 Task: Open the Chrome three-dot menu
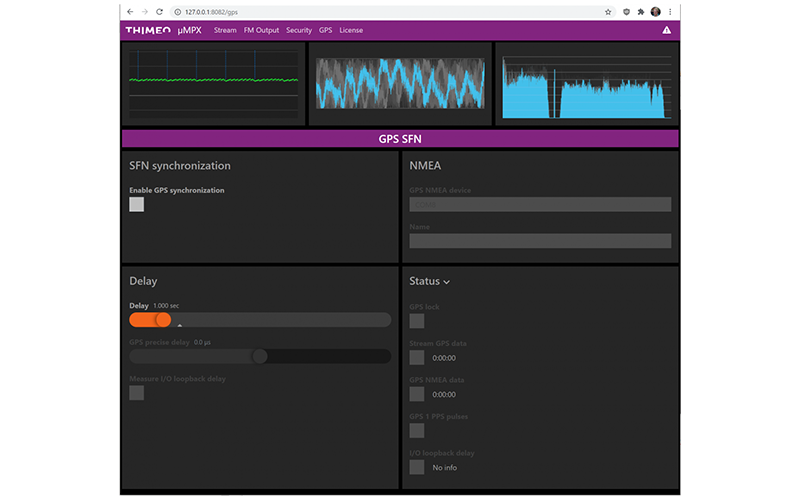tap(671, 12)
